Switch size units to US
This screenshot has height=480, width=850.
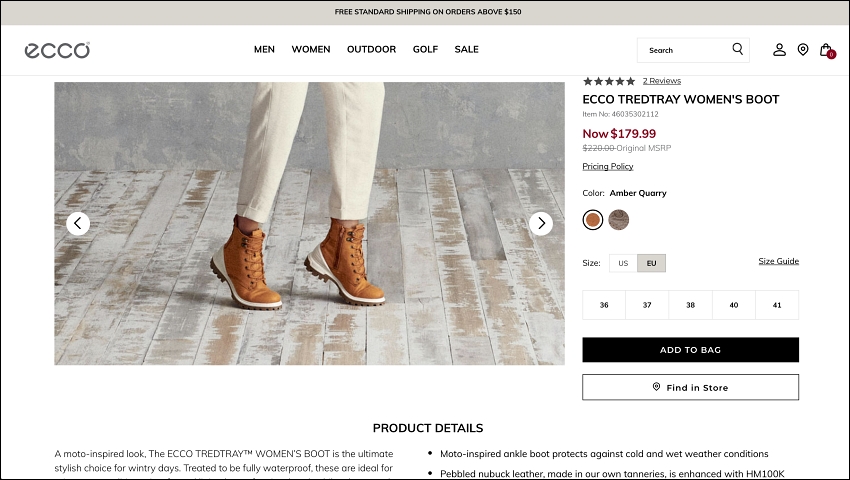(x=623, y=263)
